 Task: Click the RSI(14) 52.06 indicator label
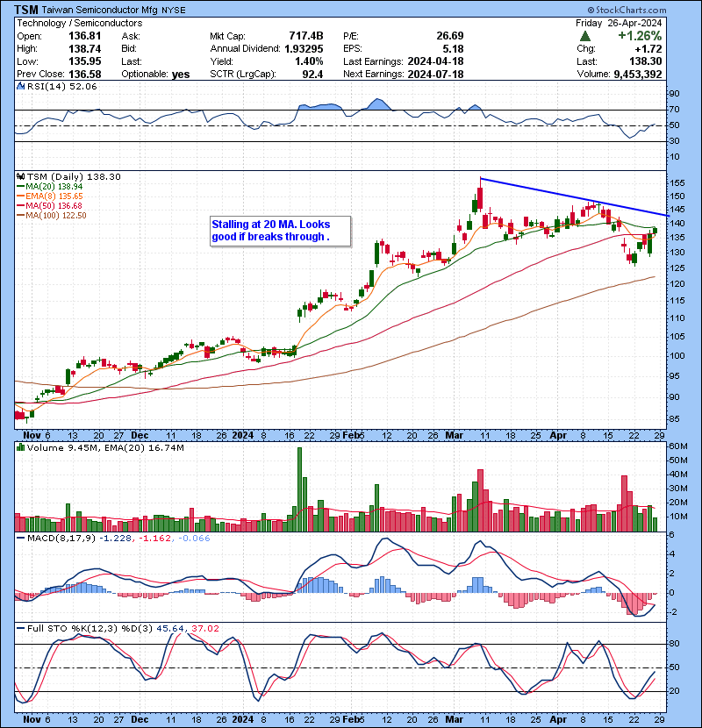[x=61, y=86]
